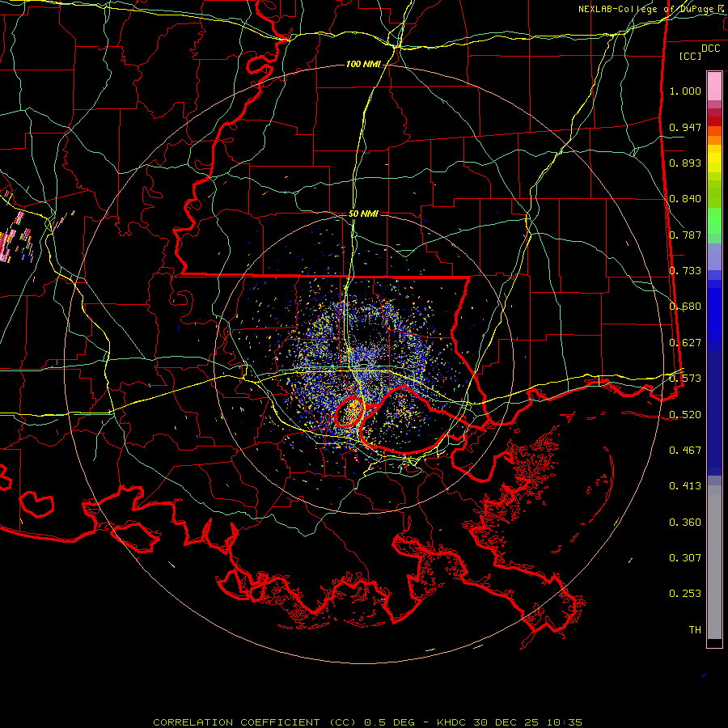Pick the dark red color bar segment
Screen dimensions: 728x728
pyautogui.click(x=714, y=121)
